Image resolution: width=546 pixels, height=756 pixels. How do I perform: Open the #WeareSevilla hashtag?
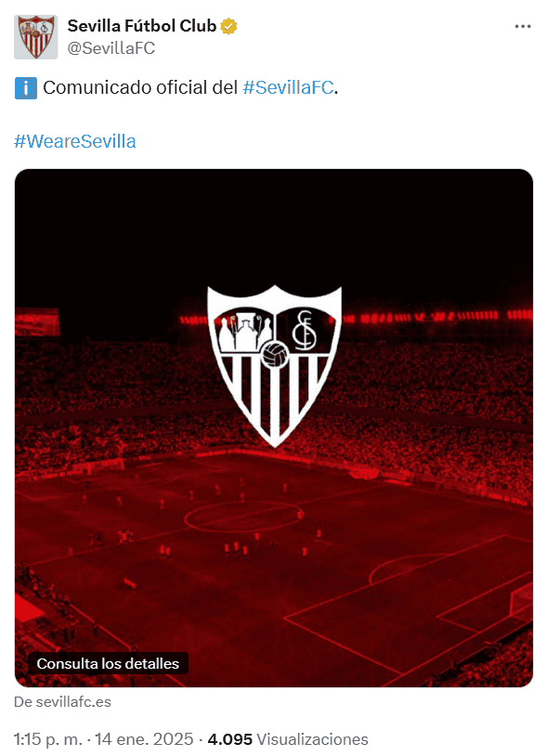[74, 141]
